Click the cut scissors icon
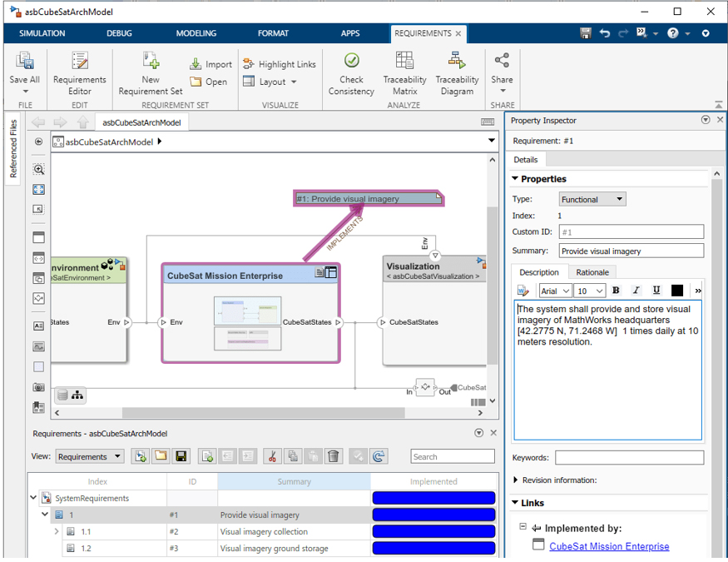The height and width of the screenshot is (562, 728). click(x=271, y=456)
